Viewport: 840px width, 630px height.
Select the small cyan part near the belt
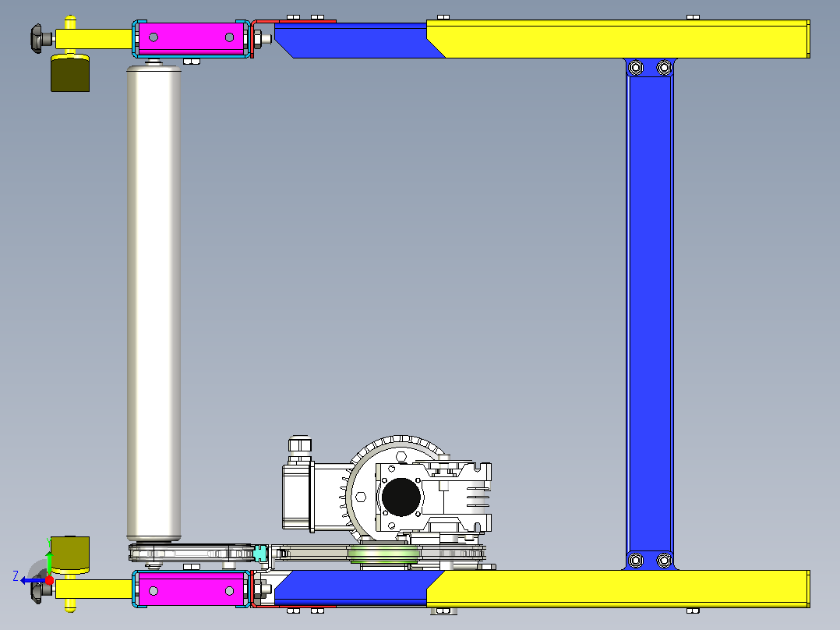click(x=259, y=554)
